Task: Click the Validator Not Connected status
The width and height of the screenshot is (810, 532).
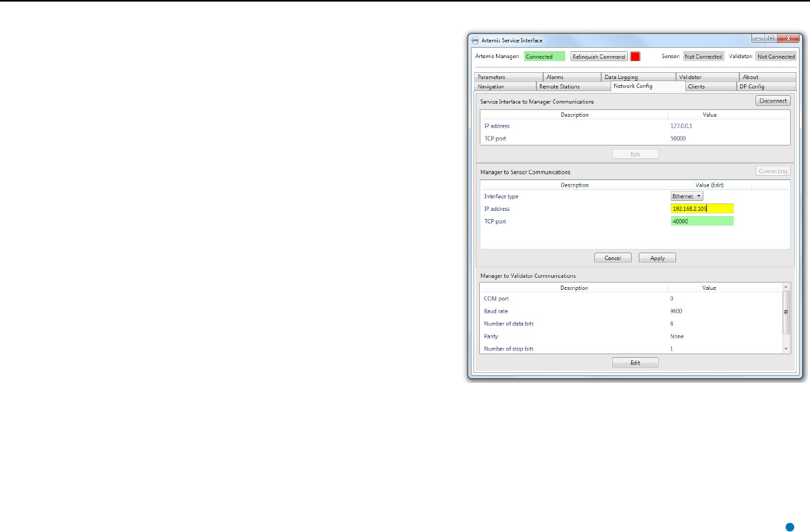Action: click(776, 56)
